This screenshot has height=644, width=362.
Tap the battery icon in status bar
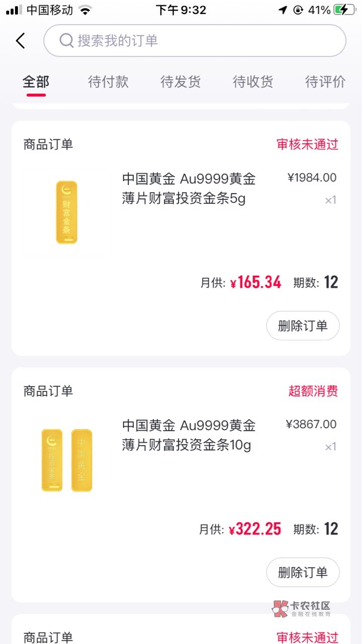(x=346, y=10)
